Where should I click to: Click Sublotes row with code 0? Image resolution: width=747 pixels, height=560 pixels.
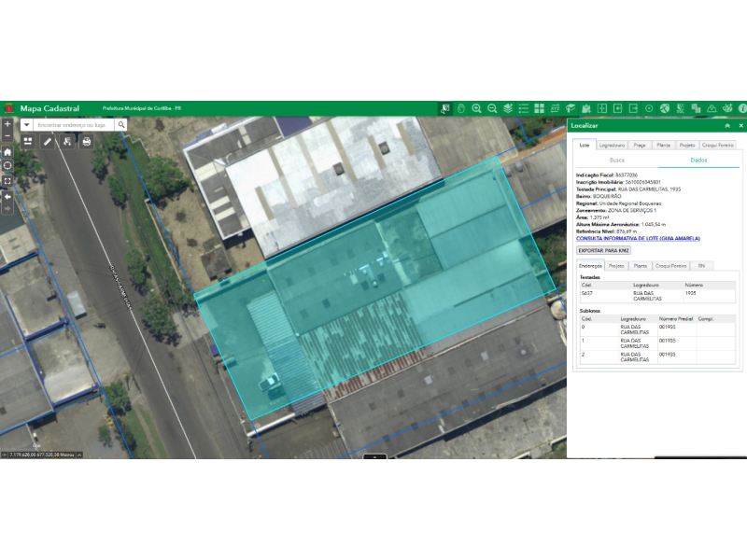pyautogui.click(x=657, y=329)
